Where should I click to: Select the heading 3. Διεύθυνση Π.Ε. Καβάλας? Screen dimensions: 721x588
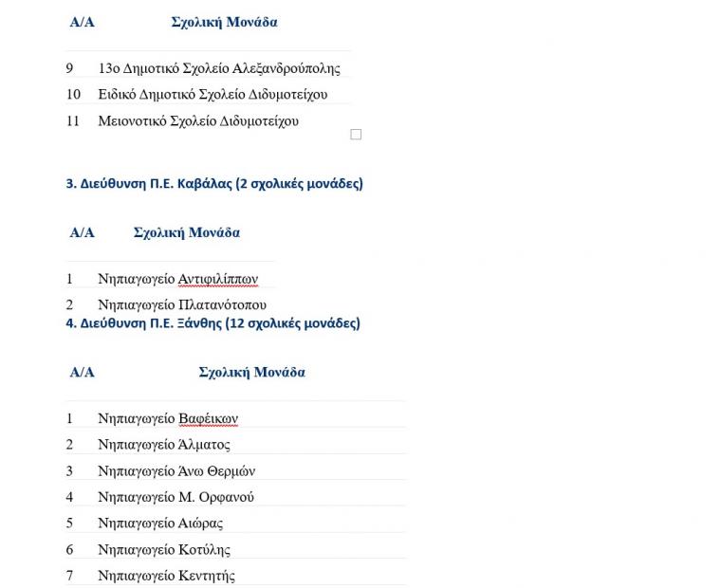(x=214, y=184)
